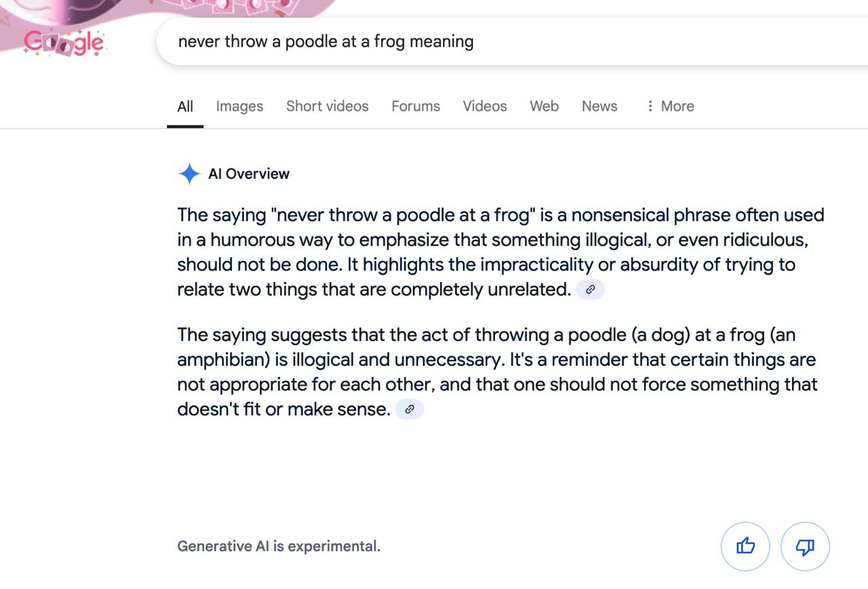Screen dimensions: 868x589
Task: Click the Google doodle logo
Action: [64, 42]
